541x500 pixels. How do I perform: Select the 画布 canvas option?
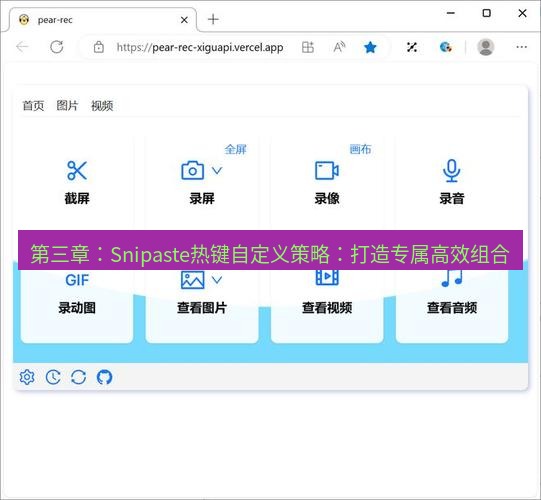coord(360,149)
